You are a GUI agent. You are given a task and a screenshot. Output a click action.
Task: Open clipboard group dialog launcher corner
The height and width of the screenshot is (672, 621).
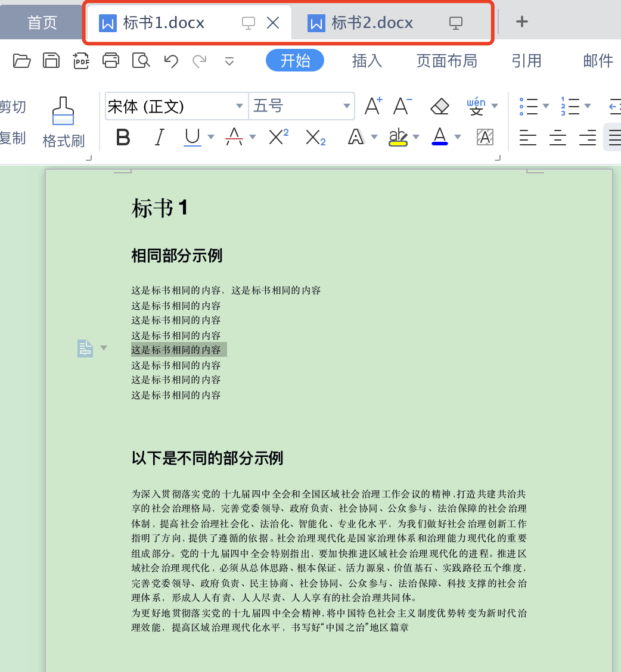point(89,158)
